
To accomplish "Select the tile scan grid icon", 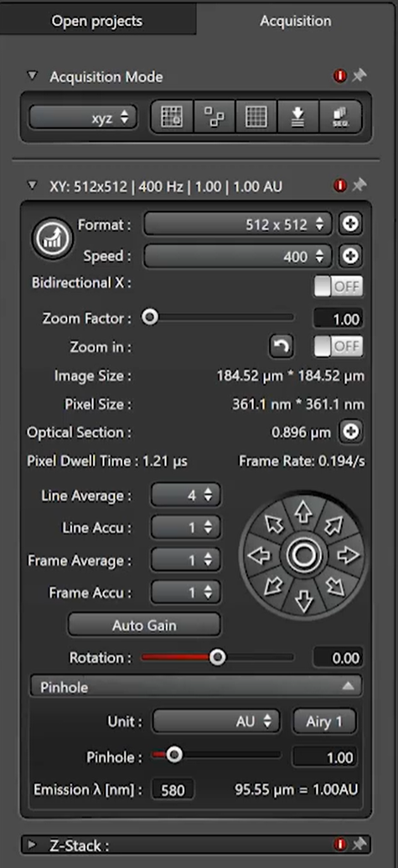I will (256, 117).
